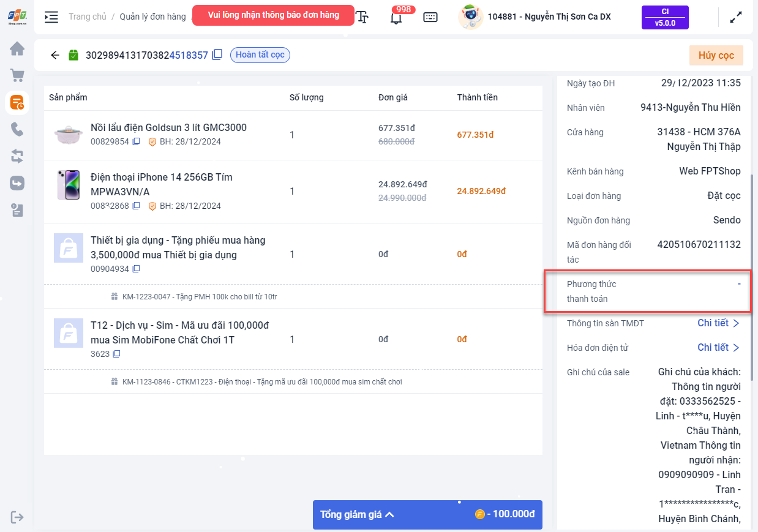Open the exchange arrows sidebar icon

[17, 156]
